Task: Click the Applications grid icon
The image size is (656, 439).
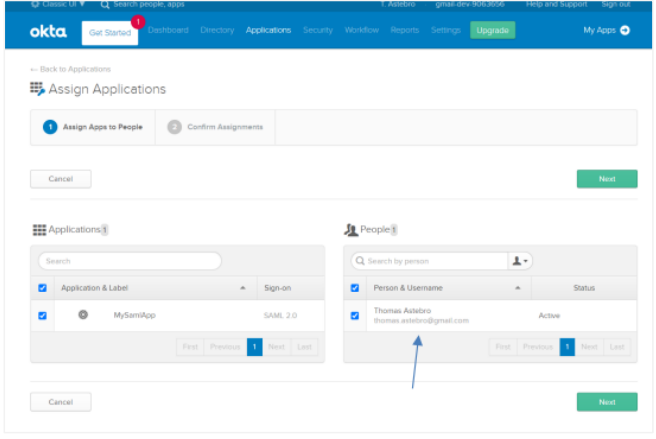Action: click(x=39, y=229)
